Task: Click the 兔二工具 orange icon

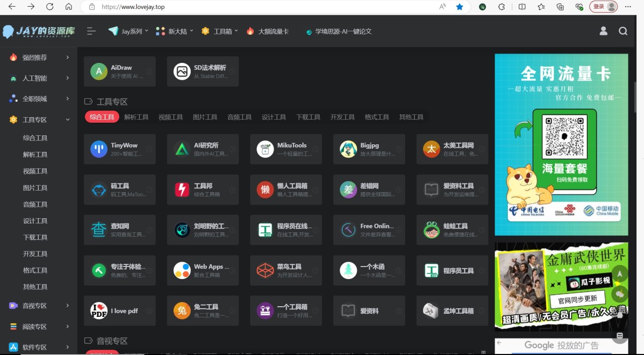Action: [x=182, y=311]
